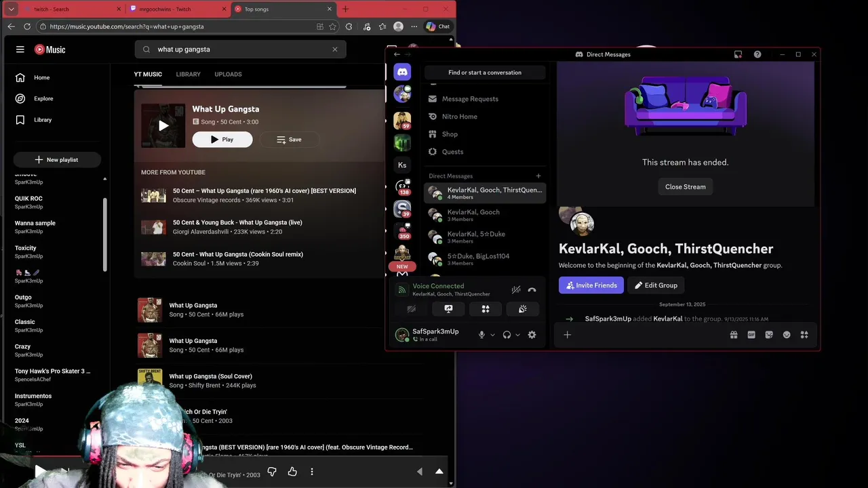868x488 pixels.
Task: Click the top result album thumbnail play overlay
Action: click(x=163, y=125)
